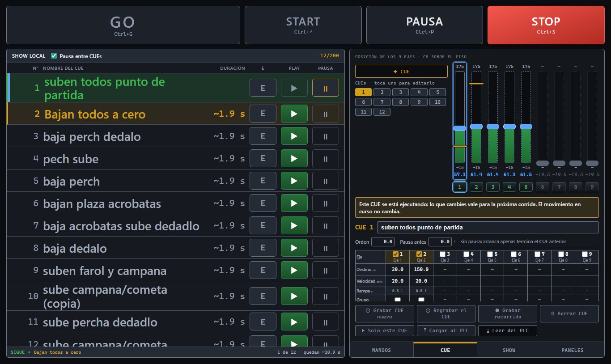
Task: Select cue chip 12 in the CUEs grid
Action: point(382,112)
